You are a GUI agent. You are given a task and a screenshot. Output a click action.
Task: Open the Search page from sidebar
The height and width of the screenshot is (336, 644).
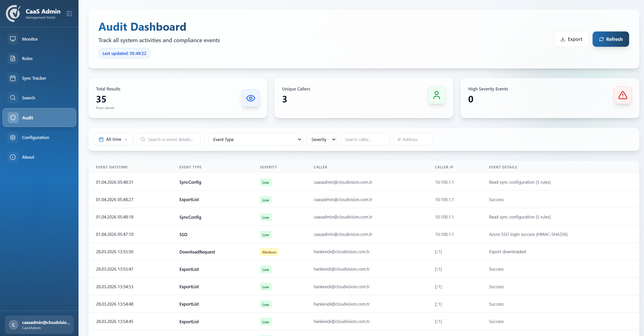[28, 98]
